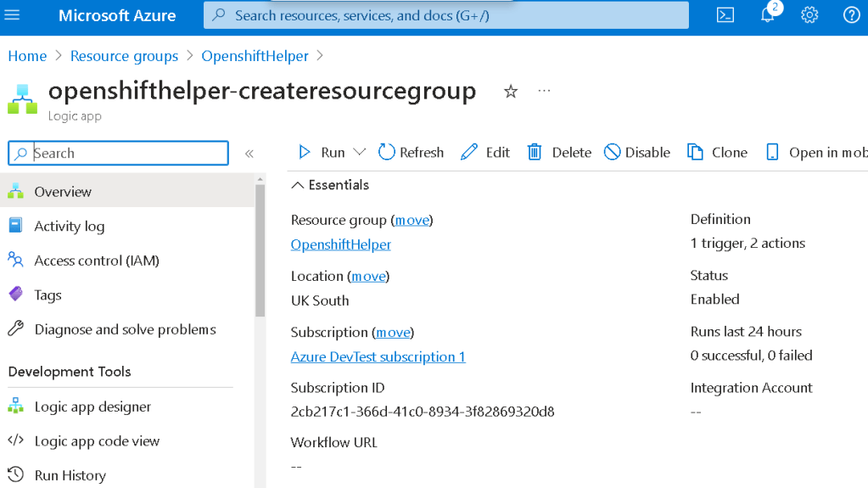Expand the Run dropdown arrow
Image resolution: width=868 pixels, height=488 pixels.
pyautogui.click(x=359, y=152)
